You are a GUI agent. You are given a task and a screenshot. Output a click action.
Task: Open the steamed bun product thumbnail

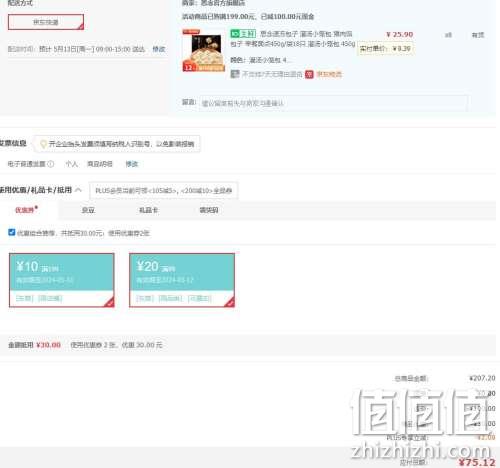204,50
